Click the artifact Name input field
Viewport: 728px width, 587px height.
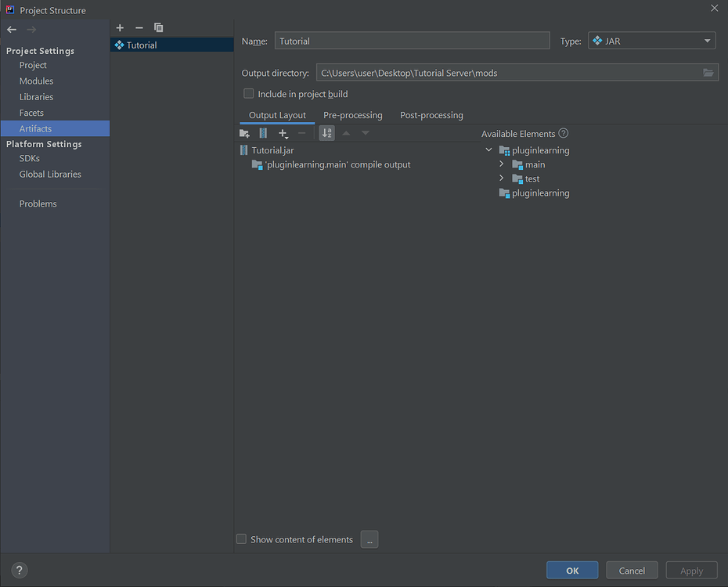pos(413,41)
